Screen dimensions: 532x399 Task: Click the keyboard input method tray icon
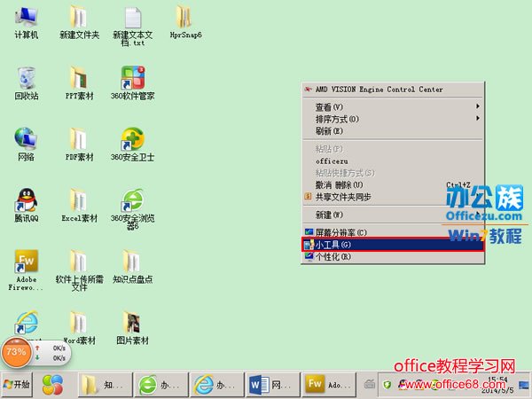coord(369,385)
